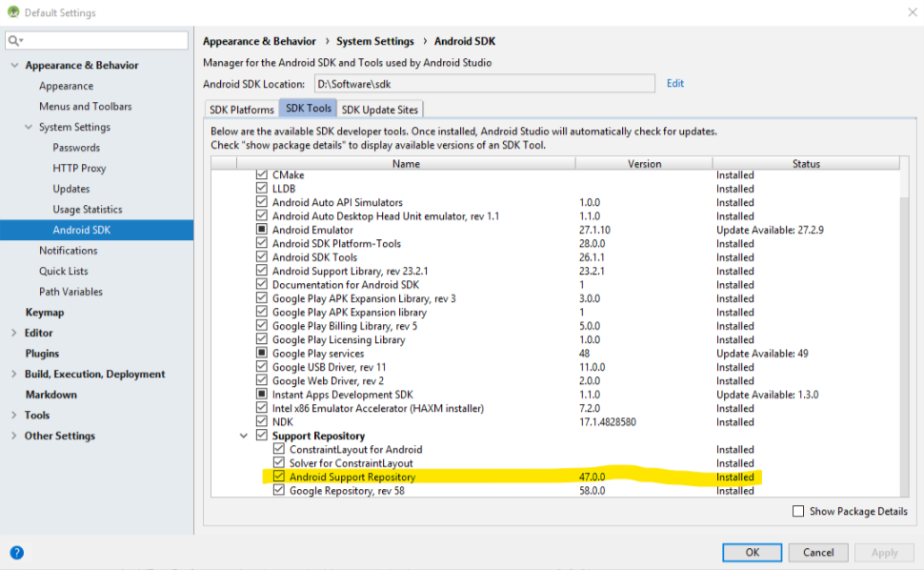
Task: Select Solver for ConstraintLayout row name
Action: [351, 463]
